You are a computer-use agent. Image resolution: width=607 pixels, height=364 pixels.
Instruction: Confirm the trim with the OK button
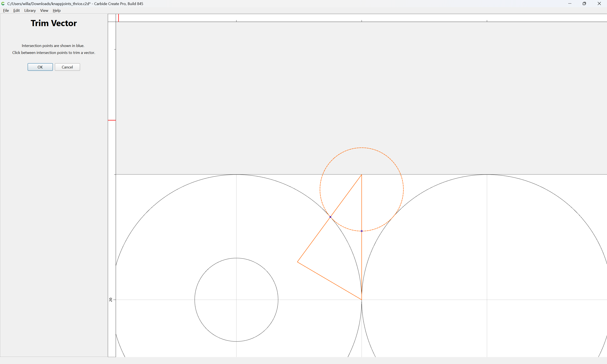[40, 67]
